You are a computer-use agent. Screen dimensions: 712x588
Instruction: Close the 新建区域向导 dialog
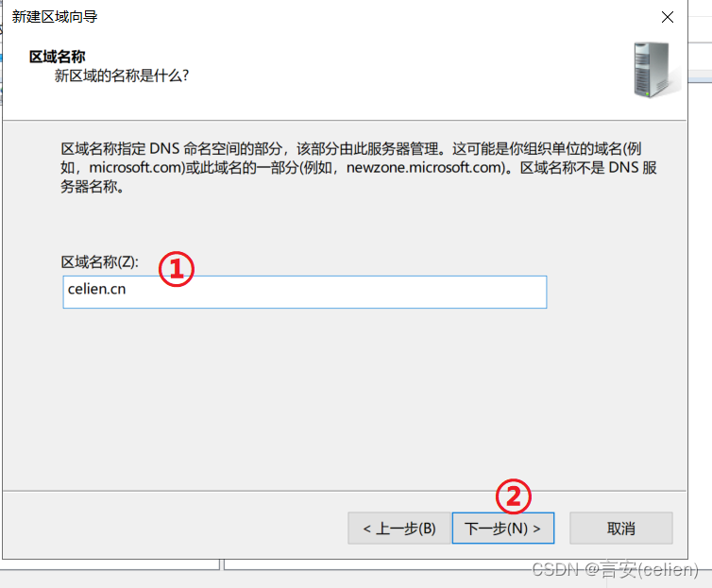point(667,17)
